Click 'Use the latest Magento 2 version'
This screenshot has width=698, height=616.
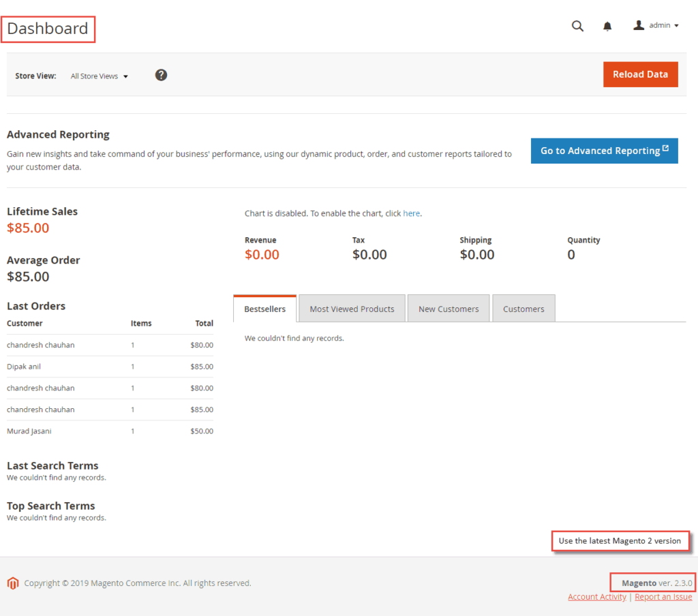point(620,540)
